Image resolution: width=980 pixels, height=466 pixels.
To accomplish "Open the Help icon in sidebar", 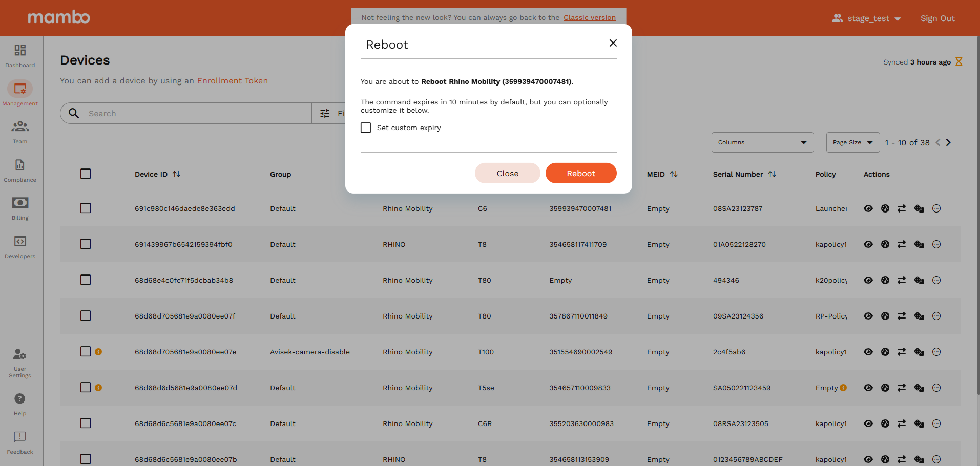I will [x=20, y=399].
